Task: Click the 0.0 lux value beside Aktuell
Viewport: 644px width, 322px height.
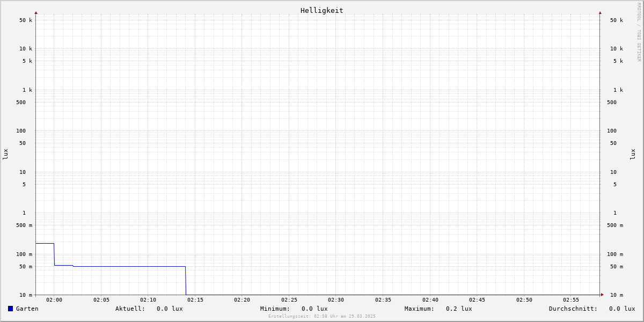Action: 170,309
